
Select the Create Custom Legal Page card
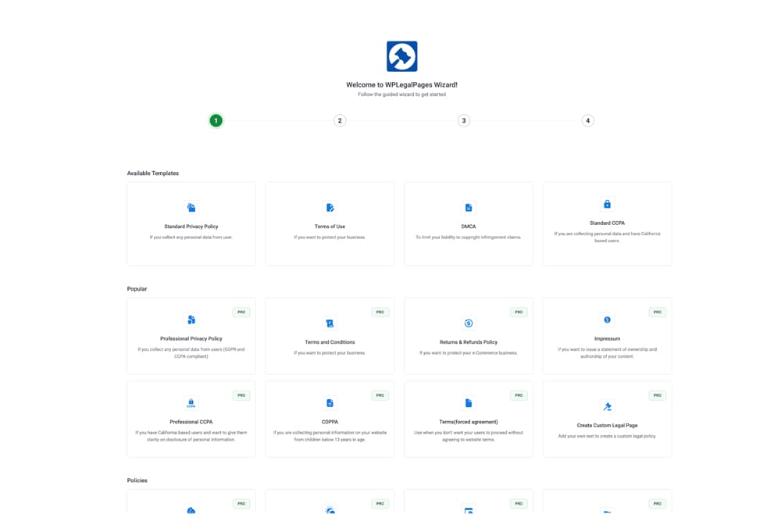[607, 420]
